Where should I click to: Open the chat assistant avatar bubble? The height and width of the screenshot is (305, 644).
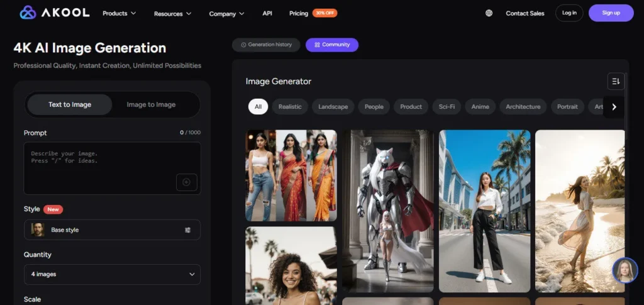tap(625, 270)
